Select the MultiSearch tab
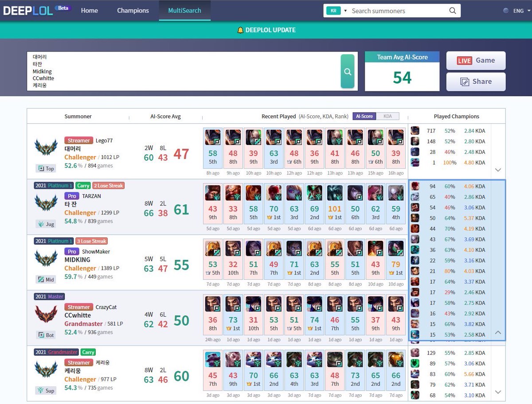This screenshot has height=404, width=532. click(x=184, y=11)
